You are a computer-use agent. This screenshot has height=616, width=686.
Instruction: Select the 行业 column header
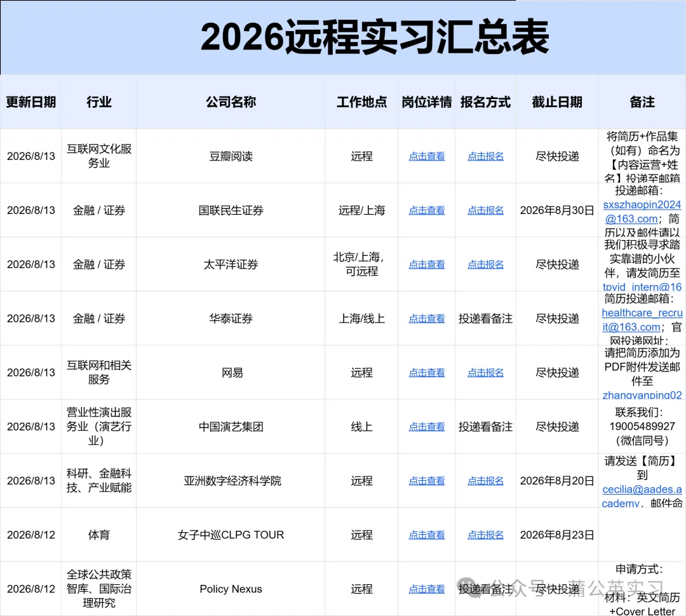point(99,102)
